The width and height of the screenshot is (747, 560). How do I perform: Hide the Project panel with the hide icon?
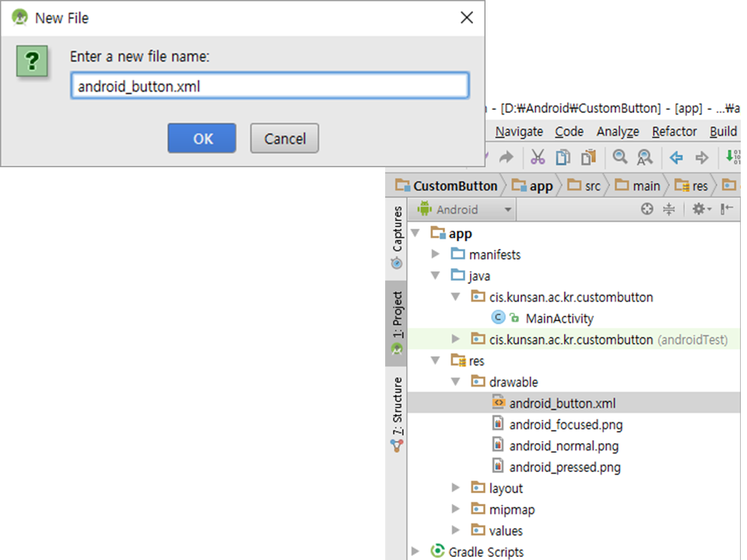point(726,209)
